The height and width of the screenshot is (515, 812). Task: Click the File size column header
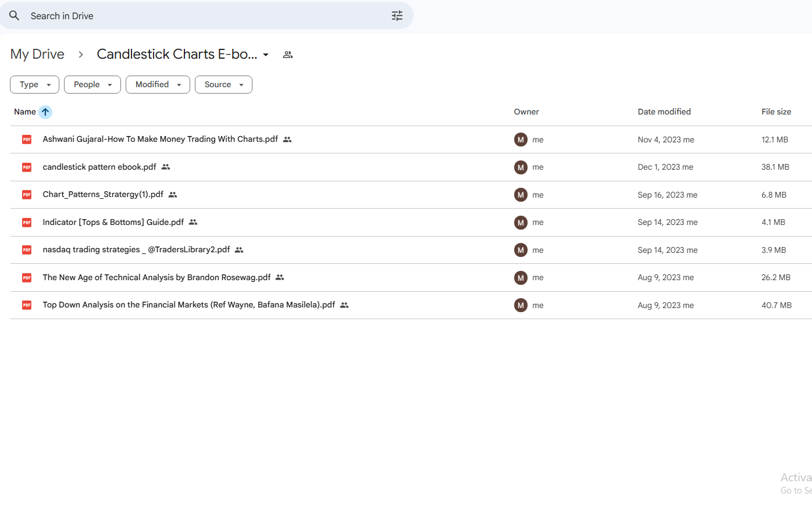tap(776, 112)
